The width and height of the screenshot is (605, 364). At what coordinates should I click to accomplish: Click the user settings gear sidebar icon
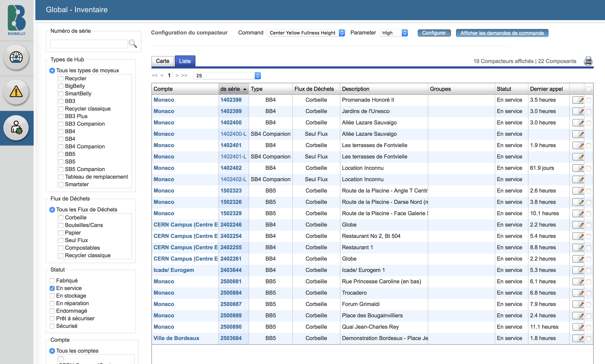[x=16, y=128]
